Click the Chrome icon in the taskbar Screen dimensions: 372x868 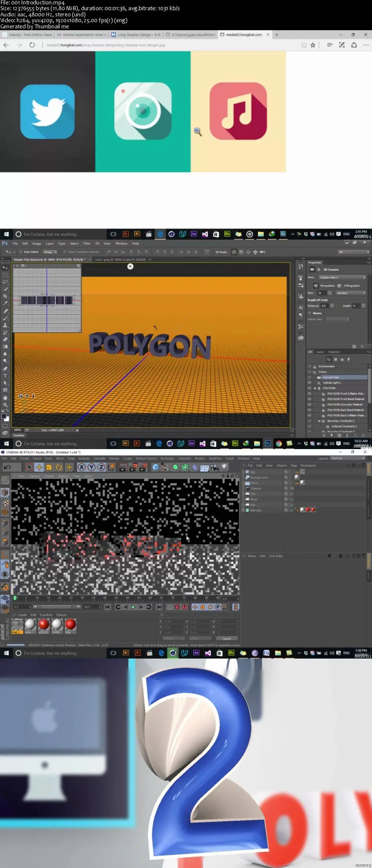279,443
